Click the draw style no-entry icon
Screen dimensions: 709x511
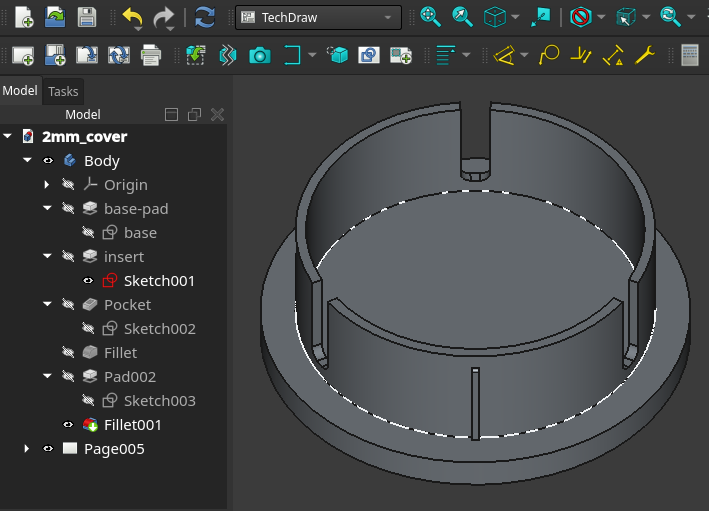[x=581, y=18]
